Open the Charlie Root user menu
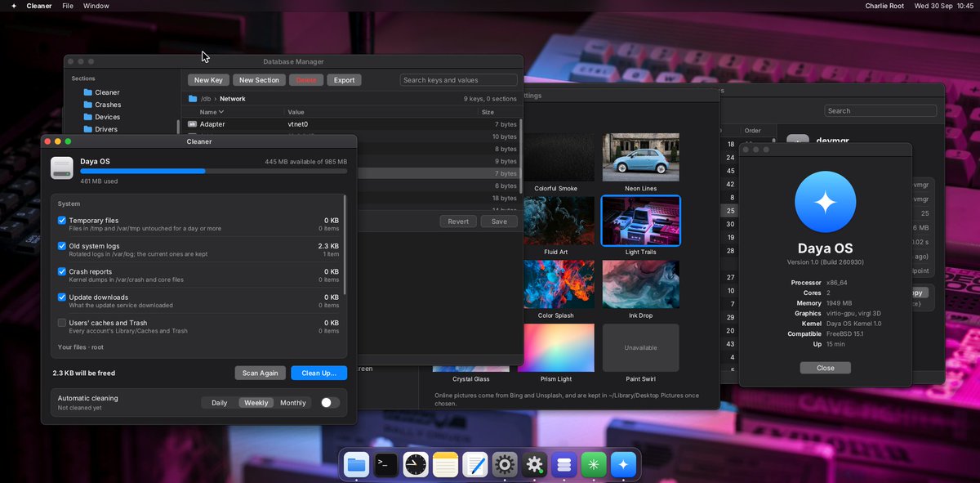Viewport: 980px width, 483px height. [x=885, y=6]
